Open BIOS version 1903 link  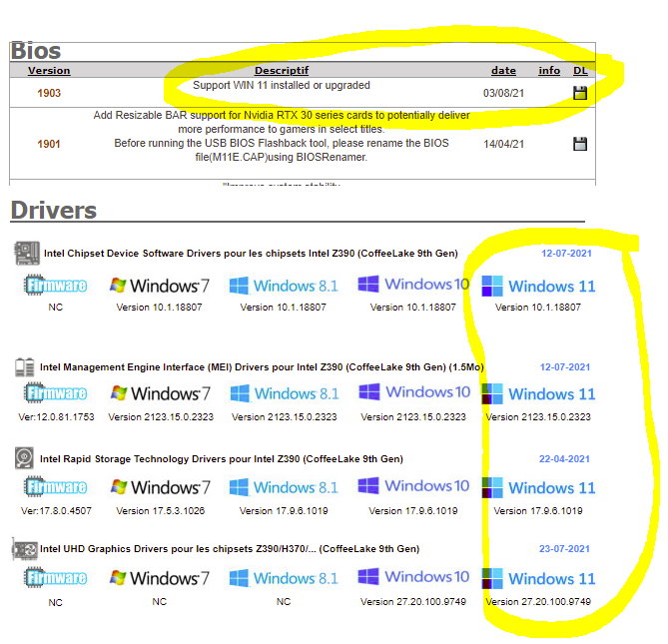click(49, 93)
